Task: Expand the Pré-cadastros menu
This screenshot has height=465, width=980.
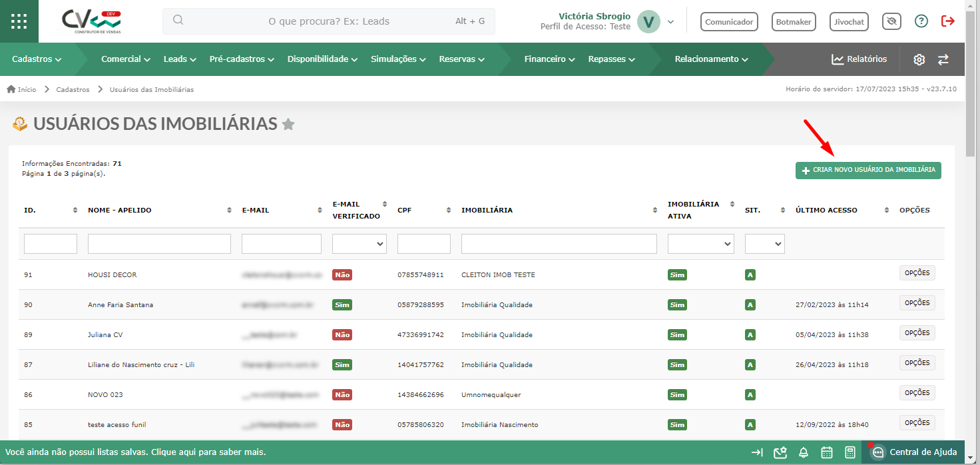Action: pyautogui.click(x=242, y=59)
